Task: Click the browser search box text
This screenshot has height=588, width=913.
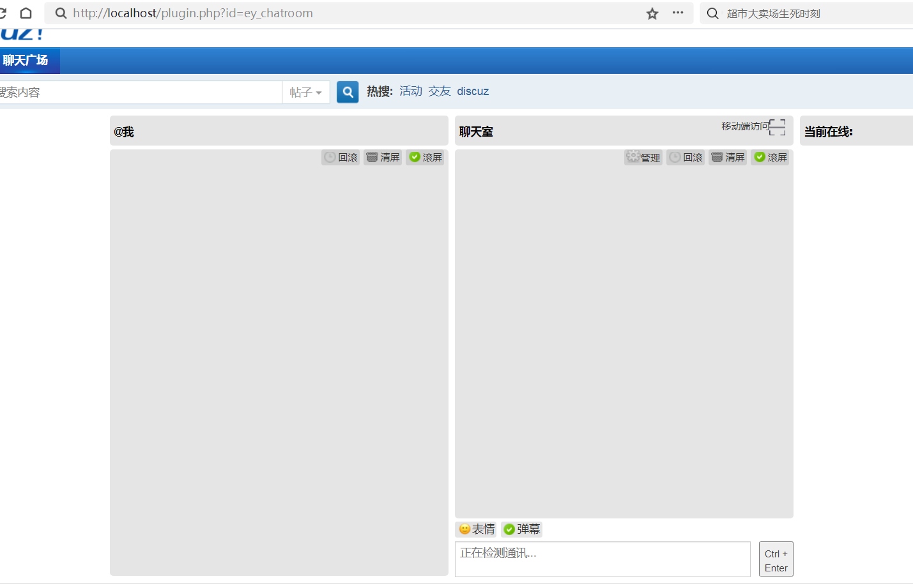Action: click(x=773, y=13)
